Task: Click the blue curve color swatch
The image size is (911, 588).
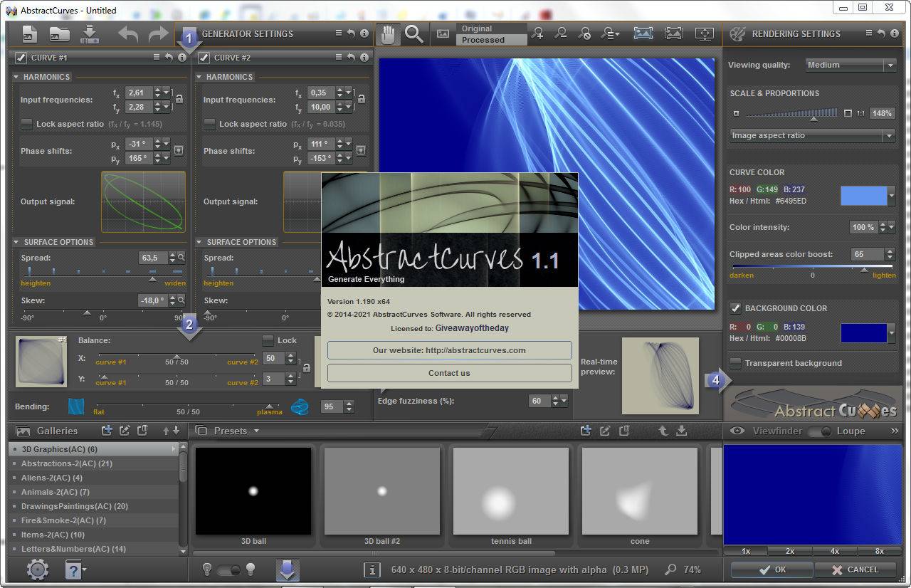Action: [863, 196]
